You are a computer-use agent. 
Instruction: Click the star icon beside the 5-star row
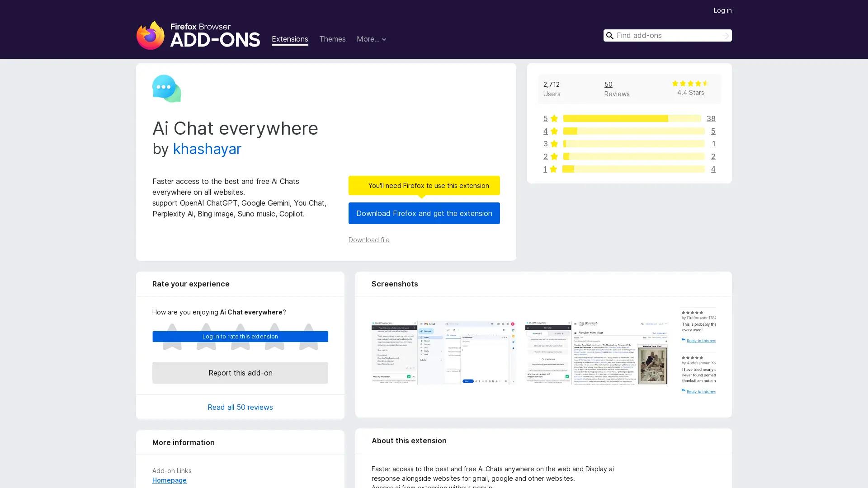tap(553, 118)
